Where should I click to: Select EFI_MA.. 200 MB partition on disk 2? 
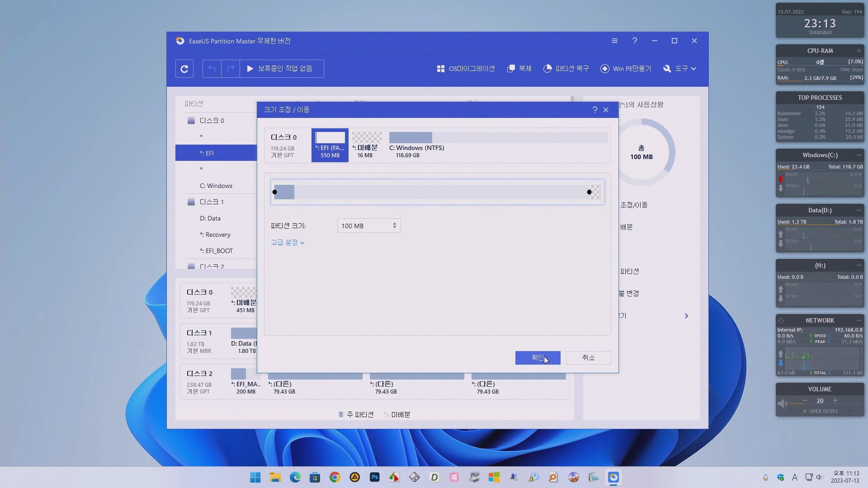coord(245,382)
